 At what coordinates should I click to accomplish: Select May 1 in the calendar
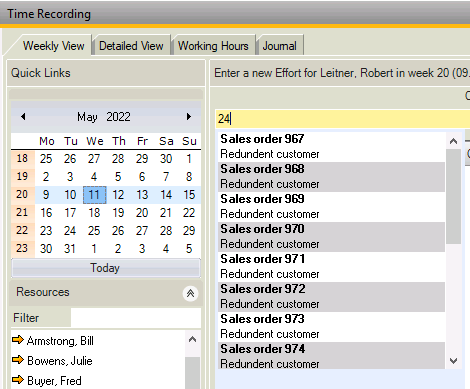[189, 159]
